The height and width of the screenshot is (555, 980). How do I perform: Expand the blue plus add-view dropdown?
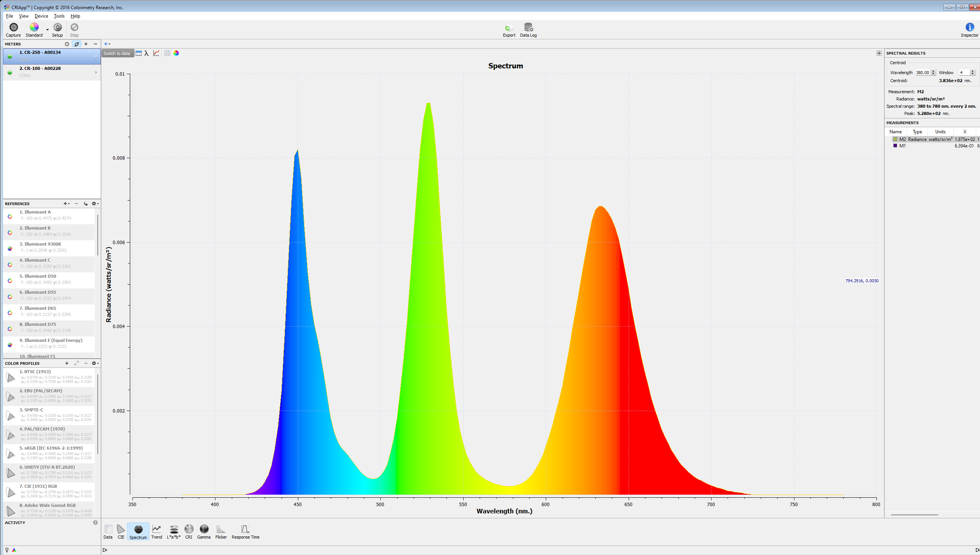107,44
